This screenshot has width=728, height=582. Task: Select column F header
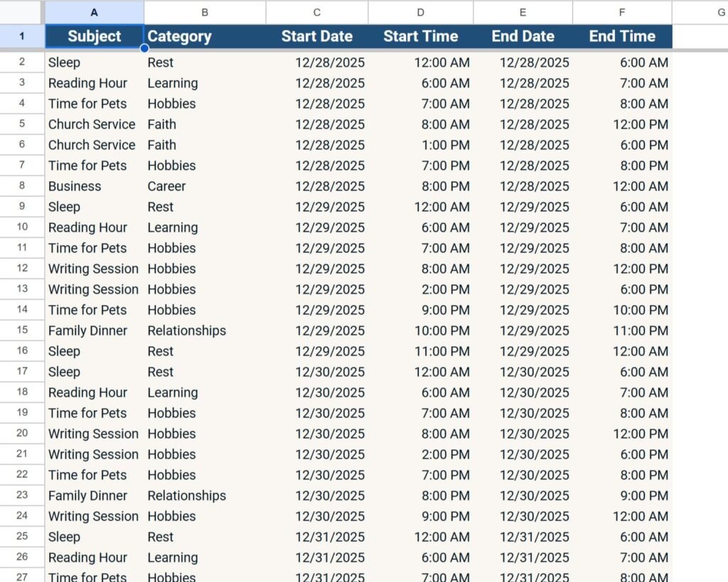pos(622,12)
